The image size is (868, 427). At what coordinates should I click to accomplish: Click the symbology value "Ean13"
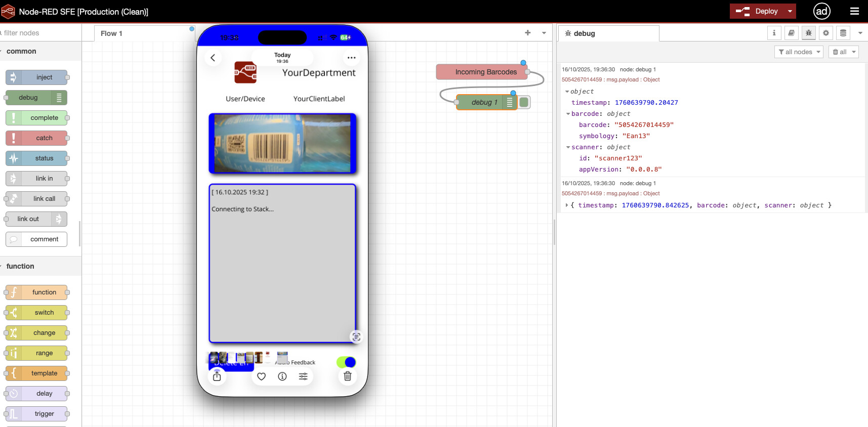pyautogui.click(x=636, y=136)
